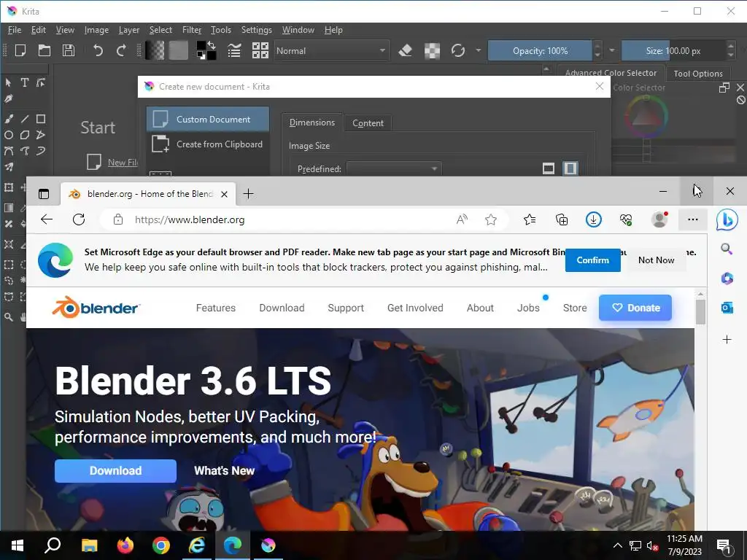
Task: Dismiss the banner with Not Now
Action: [x=656, y=260]
